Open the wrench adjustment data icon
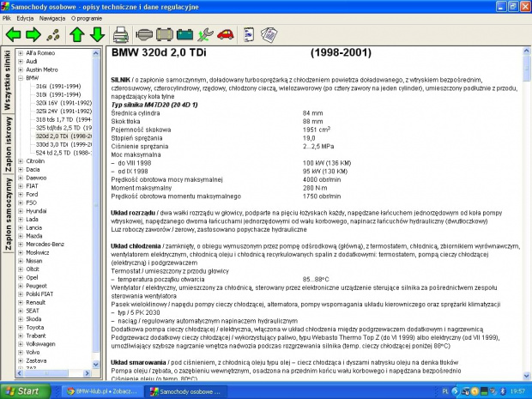532x399 pixels. [x=205, y=34]
